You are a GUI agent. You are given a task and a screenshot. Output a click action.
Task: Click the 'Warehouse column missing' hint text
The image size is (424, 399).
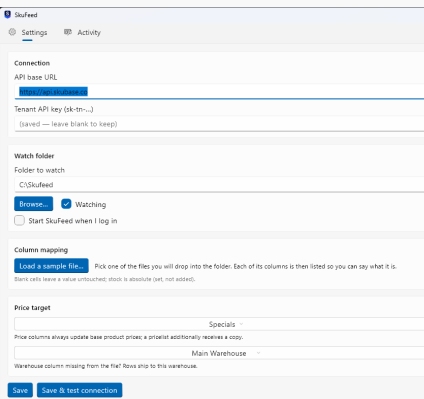point(106,366)
